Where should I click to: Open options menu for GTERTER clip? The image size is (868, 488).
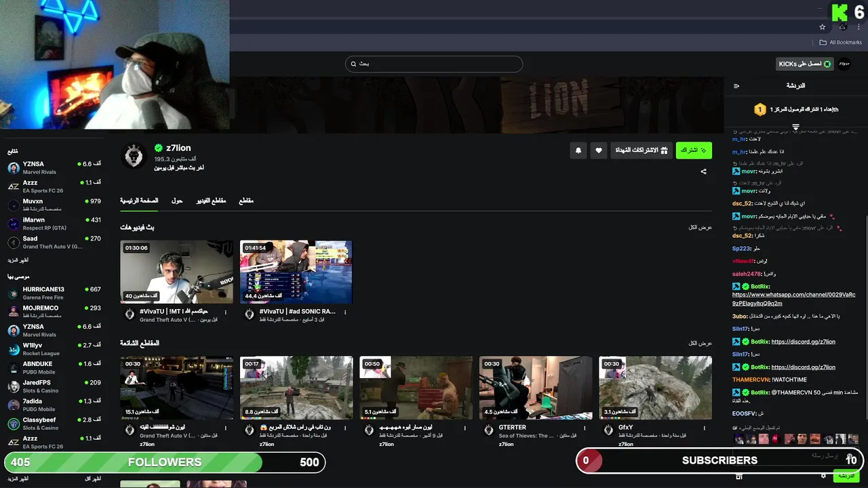coord(585,428)
